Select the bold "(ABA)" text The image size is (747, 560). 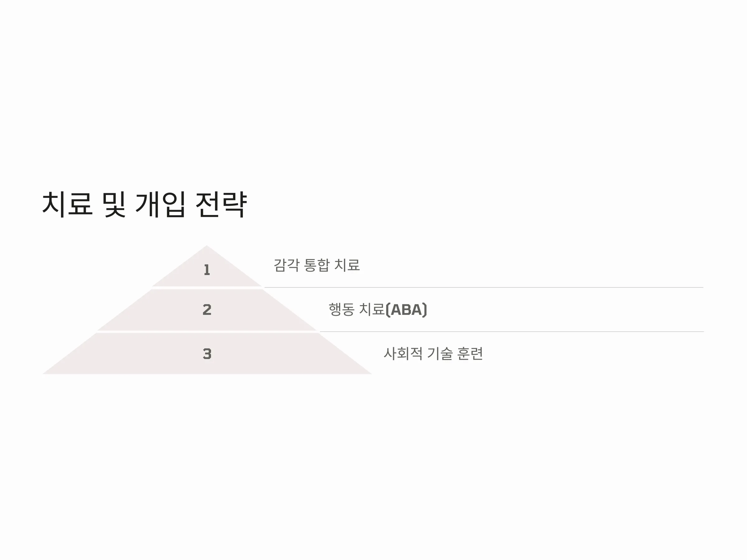(x=406, y=310)
